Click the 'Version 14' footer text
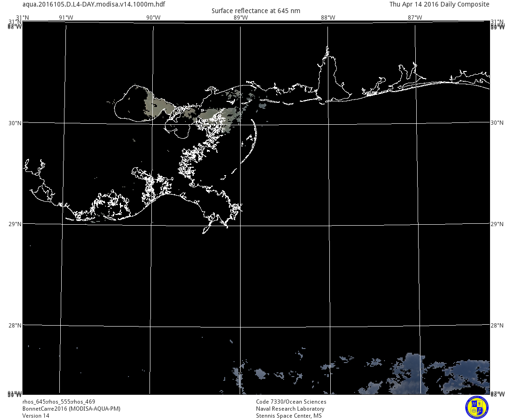512x420 pixels. pos(36,416)
